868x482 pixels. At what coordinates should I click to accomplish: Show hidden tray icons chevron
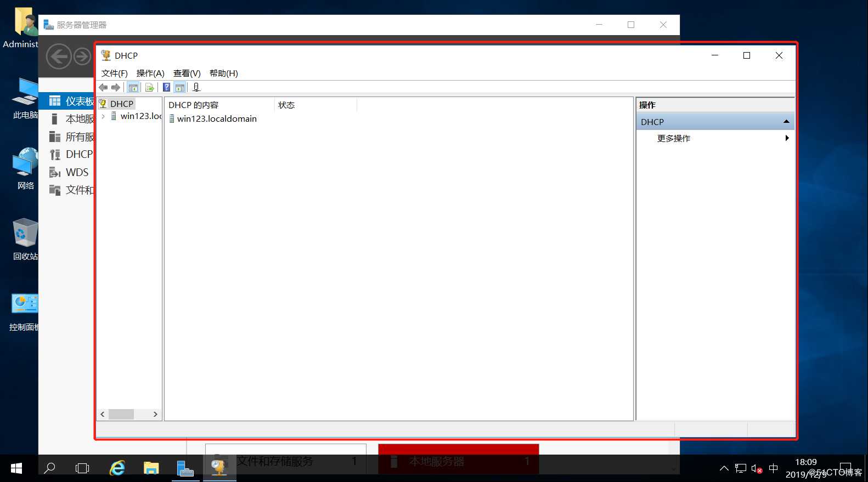[724, 468]
